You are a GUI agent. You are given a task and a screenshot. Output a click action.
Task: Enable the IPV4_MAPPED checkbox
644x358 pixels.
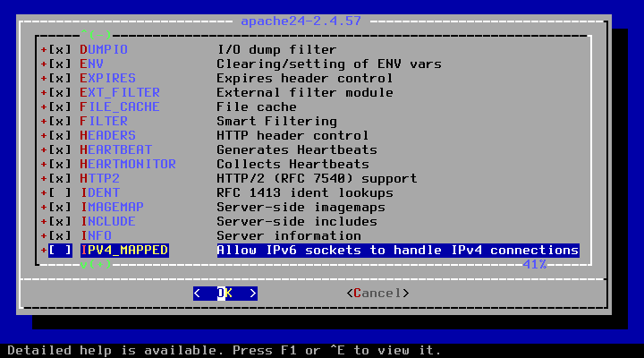[x=60, y=251]
